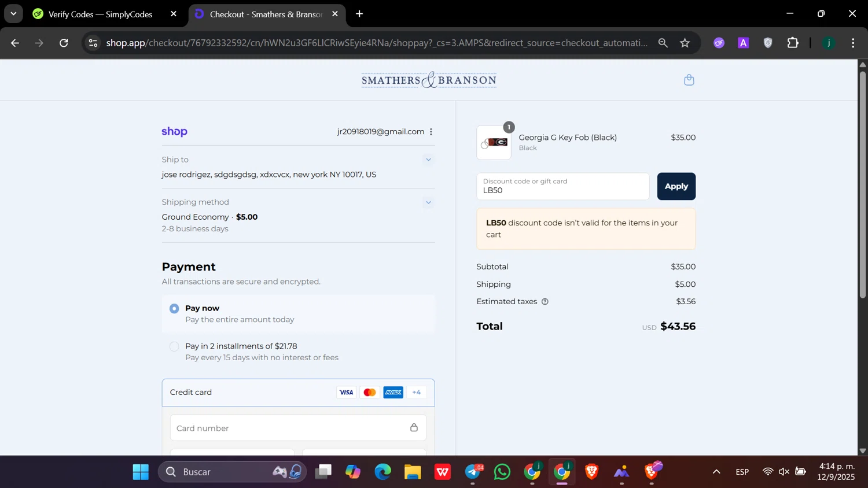868x488 pixels.
Task: Open Microsoft Edge from taskbar
Action: pyautogui.click(x=382, y=472)
